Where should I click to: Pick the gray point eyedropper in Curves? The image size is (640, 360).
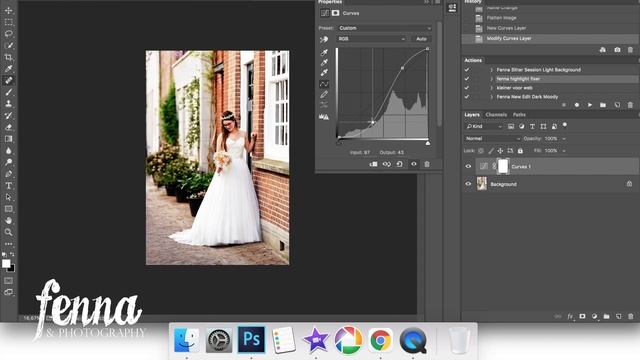324,62
